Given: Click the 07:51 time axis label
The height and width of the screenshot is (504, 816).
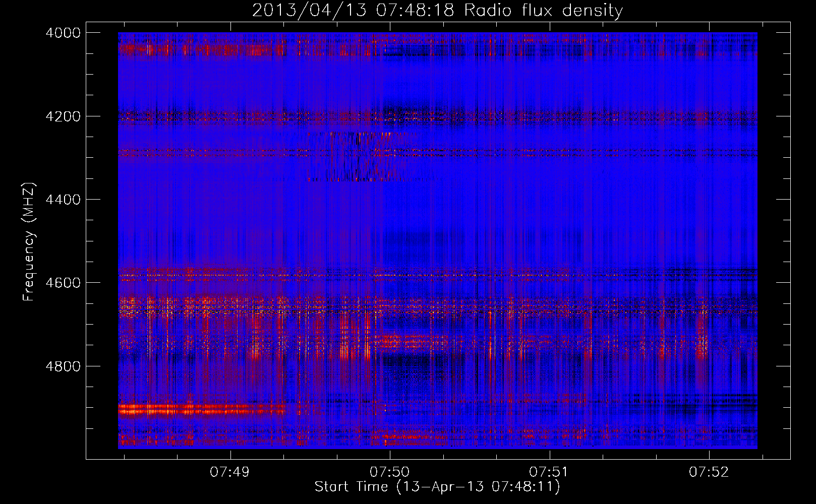Looking at the screenshot, I should pyautogui.click(x=549, y=472).
